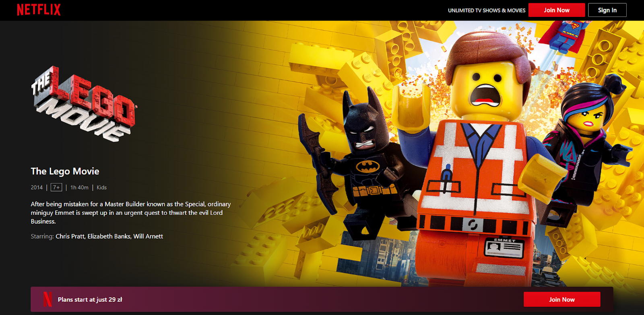644x315 pixels.
Task: Click the cast list "Chris Pratt, Elizabeth Banks, Will Arnett"
Action: click(x=109, y=237)
